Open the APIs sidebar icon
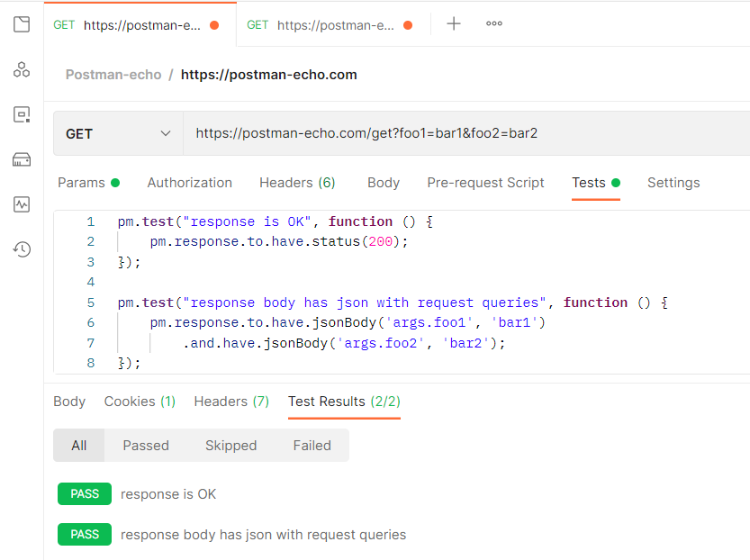The width and height of the screenshot is (750, 560). pos(22,70)
